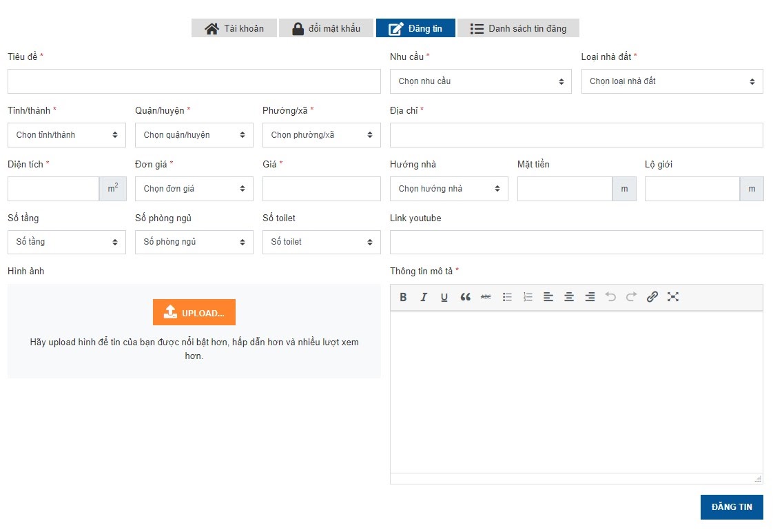Toggle bold formatting in description editor
Screen dimensions: 773x532
(x=403, y=297)
